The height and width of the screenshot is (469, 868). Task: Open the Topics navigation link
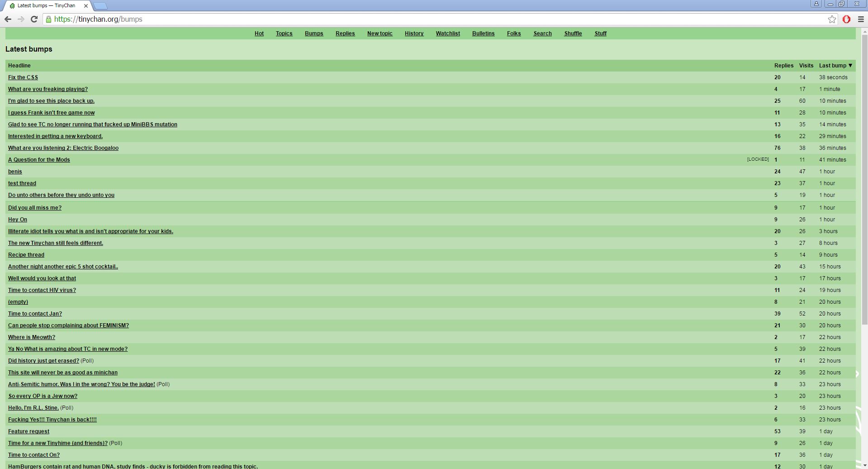(x=284, y=33)
